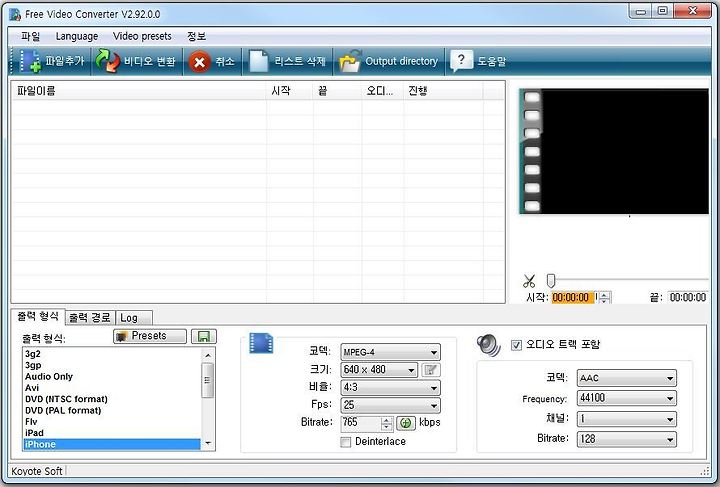Open the Fps 25 dropdown
Screen dimensions: 720x487
click(x=390, y=405)
